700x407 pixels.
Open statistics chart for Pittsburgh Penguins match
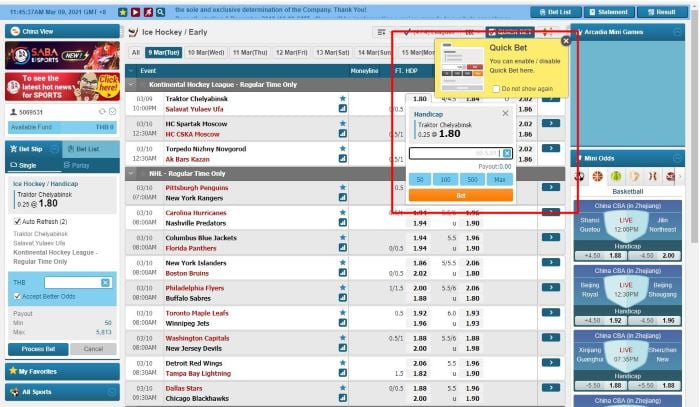342,197
